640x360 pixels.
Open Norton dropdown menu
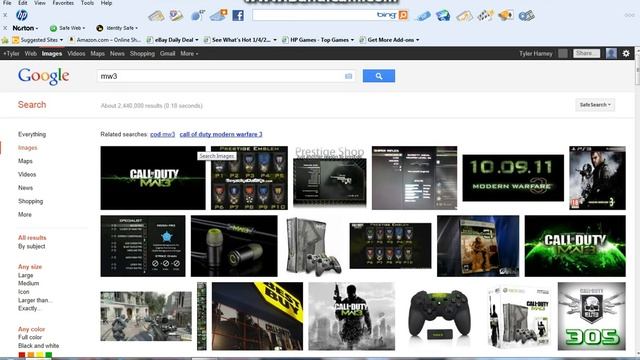pos(25,28)
